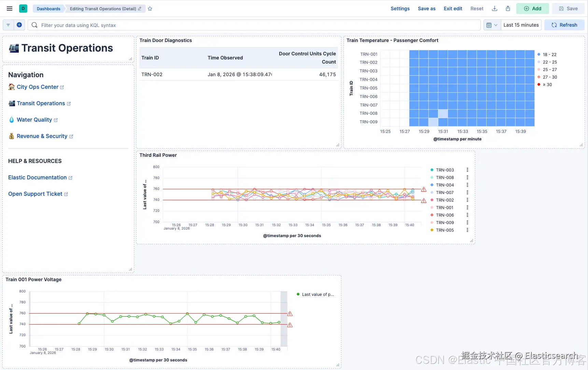
Task: Click the D space avatar icon
Action: (x=23, y=9)
